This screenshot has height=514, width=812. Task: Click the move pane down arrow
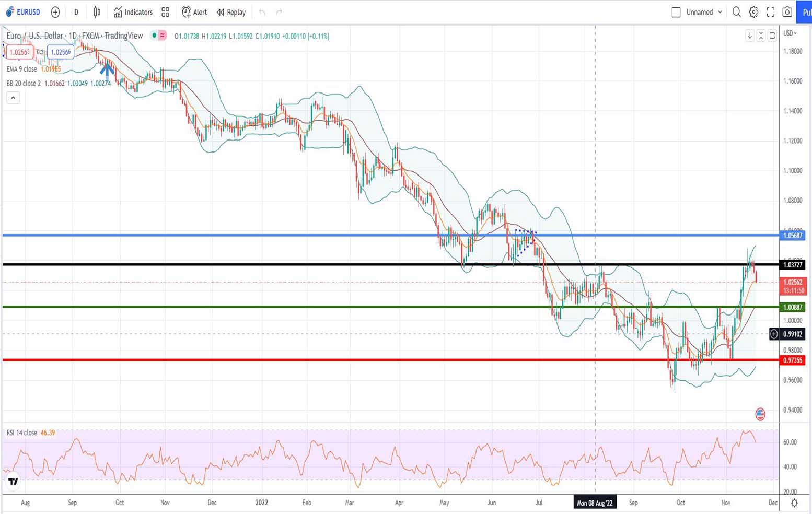[x=750, y=36]
